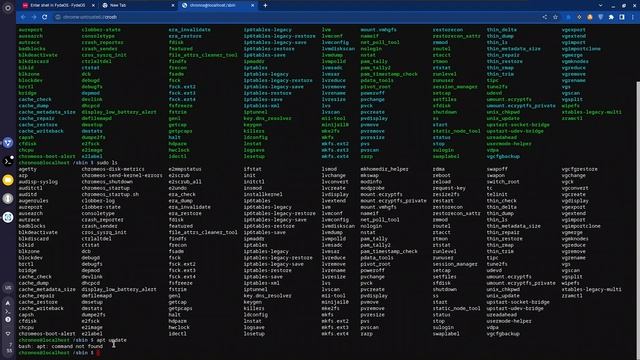The height and width of the screenshot is (360, 640).
Task: Click the 'chromeos-send-kernel-errors' entry
Action: pyautogui.click(x=122, y=176)
